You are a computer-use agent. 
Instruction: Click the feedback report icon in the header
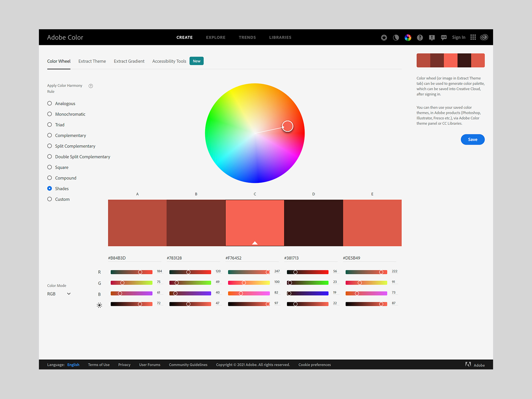[432, 38]
